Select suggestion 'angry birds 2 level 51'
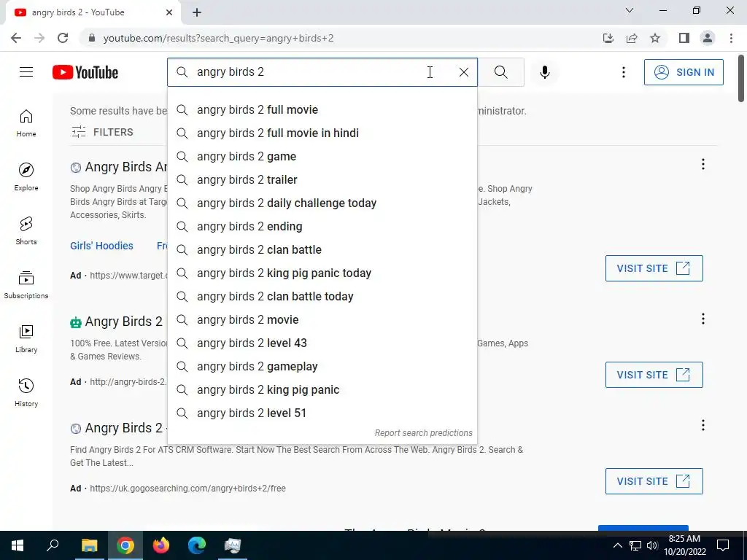Screen dimensions: 747x560 click(322, 413)
